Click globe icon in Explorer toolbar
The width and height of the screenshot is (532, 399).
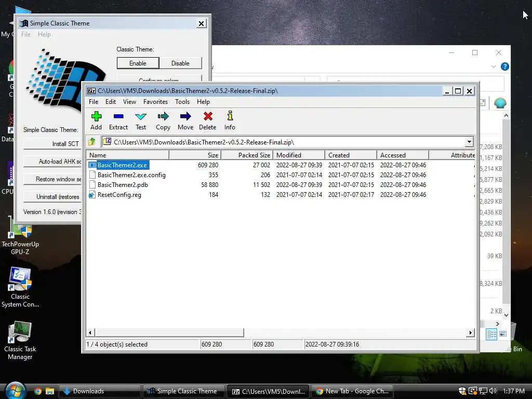click(x=500, y=103)
